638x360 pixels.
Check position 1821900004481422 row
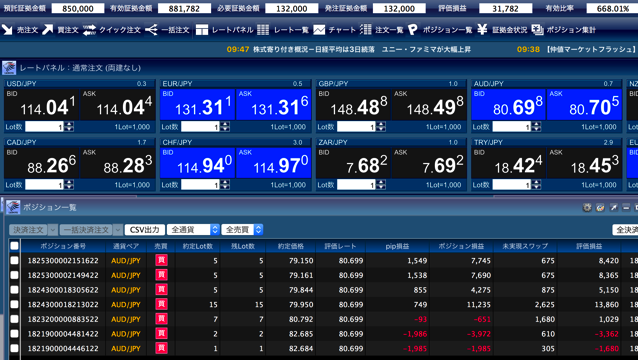(14, 334)
